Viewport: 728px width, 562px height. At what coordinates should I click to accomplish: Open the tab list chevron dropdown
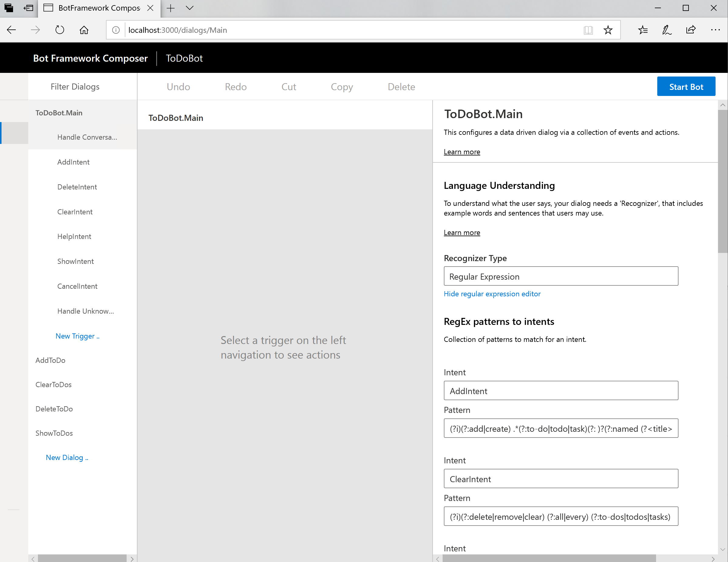[x=190, y=8]
